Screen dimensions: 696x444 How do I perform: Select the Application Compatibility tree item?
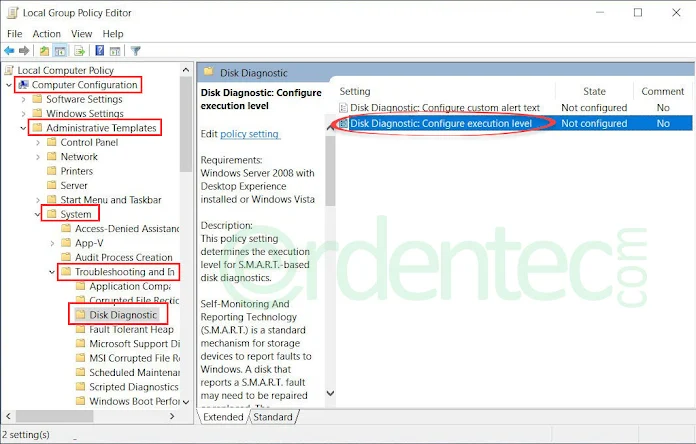[x=130, y=286]
